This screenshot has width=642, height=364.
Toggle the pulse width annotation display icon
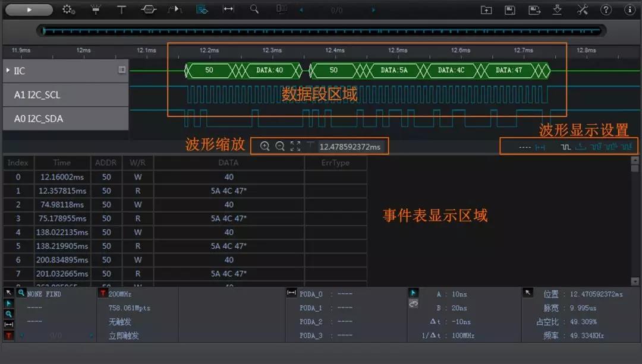pyautogui.click(x=540, y=147)
